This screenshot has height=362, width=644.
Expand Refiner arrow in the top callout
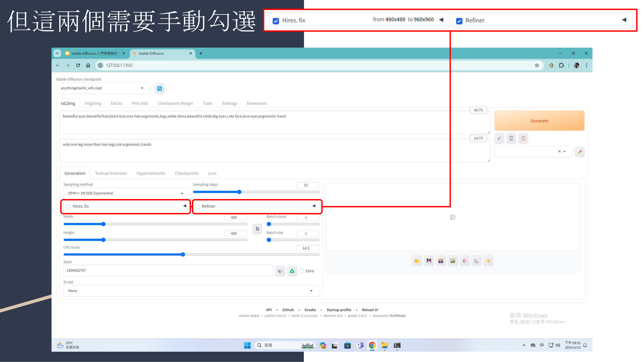pyautogui.click(x=624, y=20)
